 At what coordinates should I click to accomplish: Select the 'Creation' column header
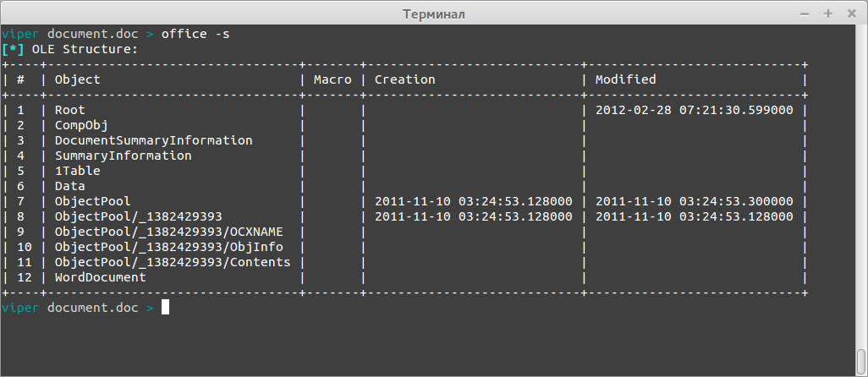(405, 79)
